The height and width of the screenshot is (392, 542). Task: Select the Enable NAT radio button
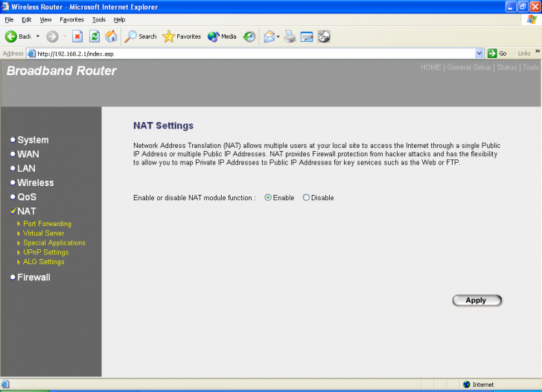tap(268, 198)
